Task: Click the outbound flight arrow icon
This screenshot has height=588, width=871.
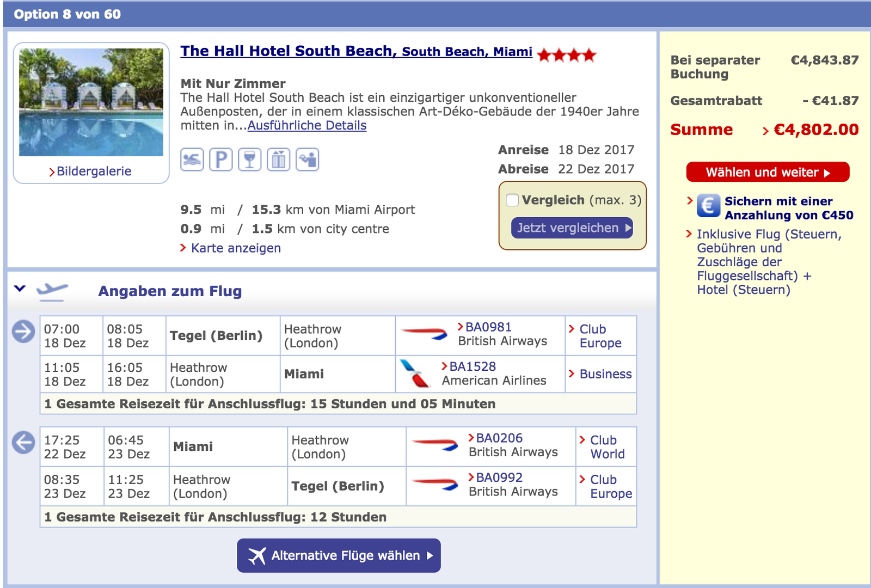Action: (23, 331)
